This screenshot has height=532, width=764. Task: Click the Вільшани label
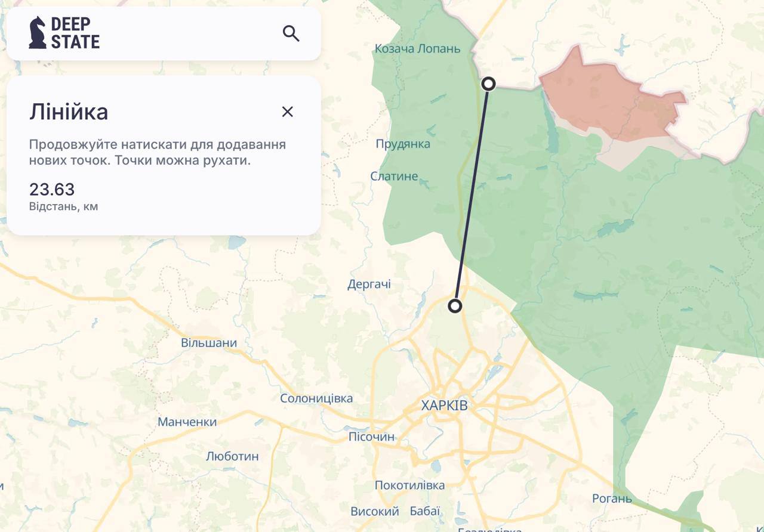point(209,343)
